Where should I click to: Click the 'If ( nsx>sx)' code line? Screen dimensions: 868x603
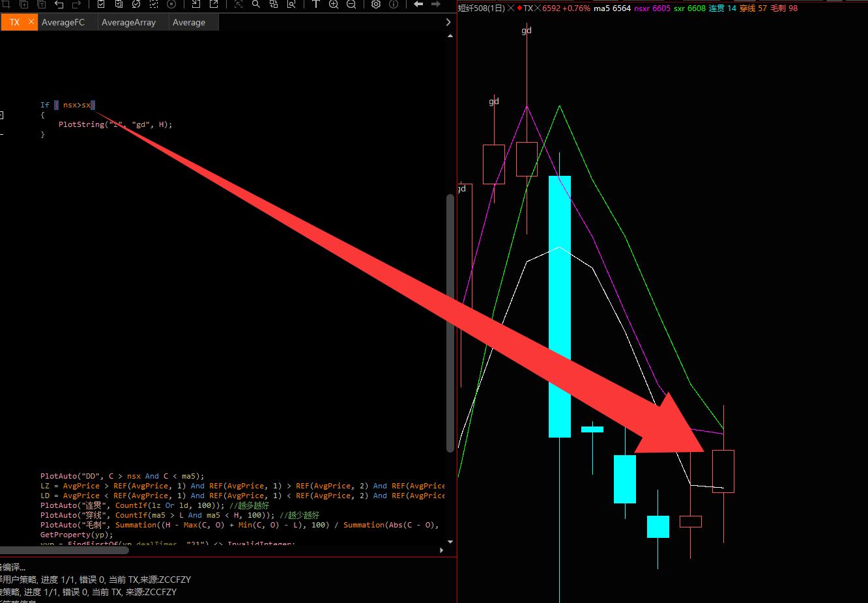68,105
